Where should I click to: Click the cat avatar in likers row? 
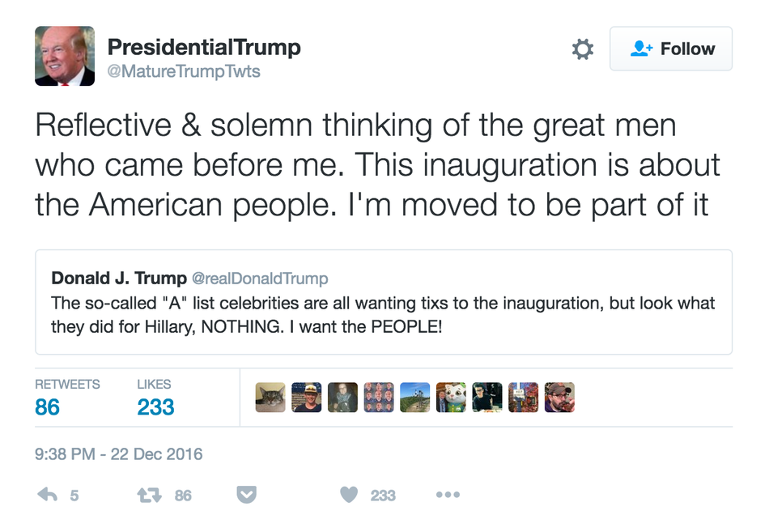point(270,398)
